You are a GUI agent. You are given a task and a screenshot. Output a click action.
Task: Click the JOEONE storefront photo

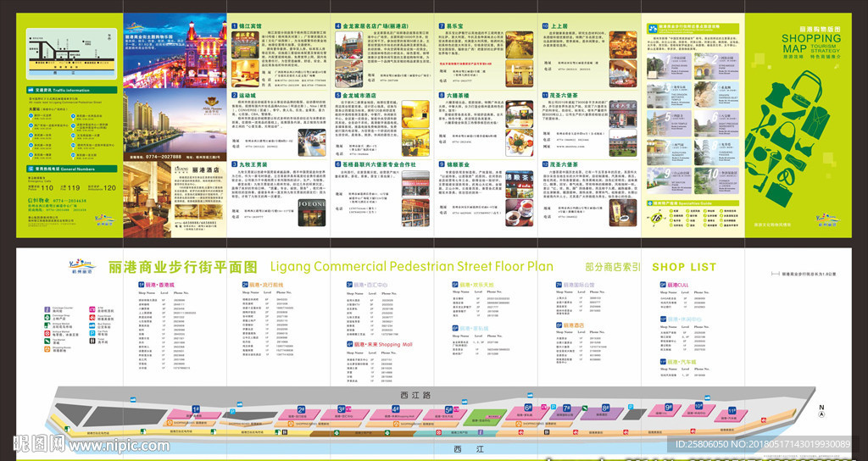(312, 213)
